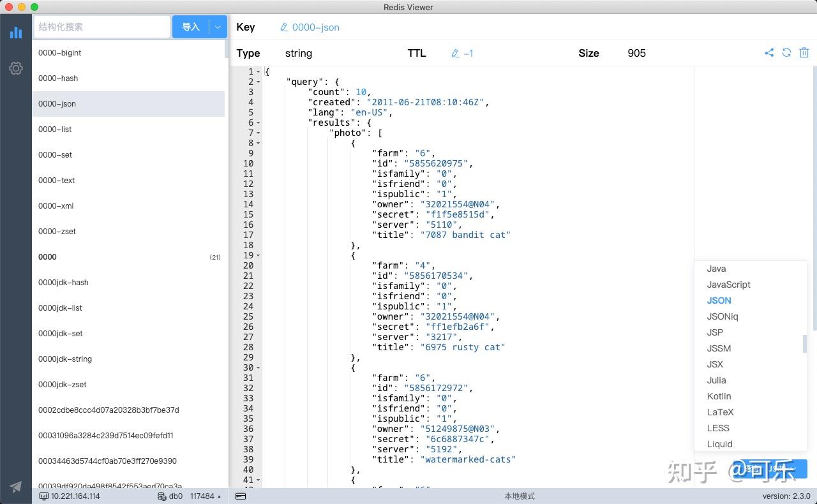Screen dimensions: 817x504
Task: Click the paper plane icon at sidebar bottom
Action: (15, 486)
